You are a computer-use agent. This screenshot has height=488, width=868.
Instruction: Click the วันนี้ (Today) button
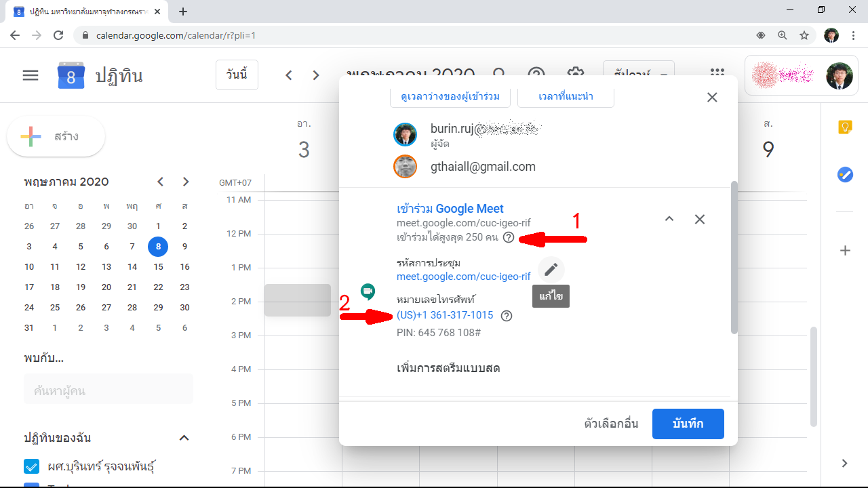237,75
